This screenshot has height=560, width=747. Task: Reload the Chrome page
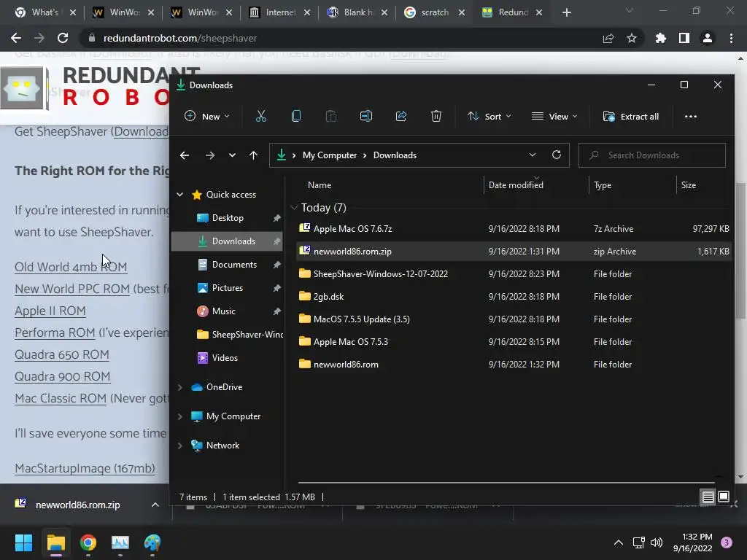click(x=63, y=38)
